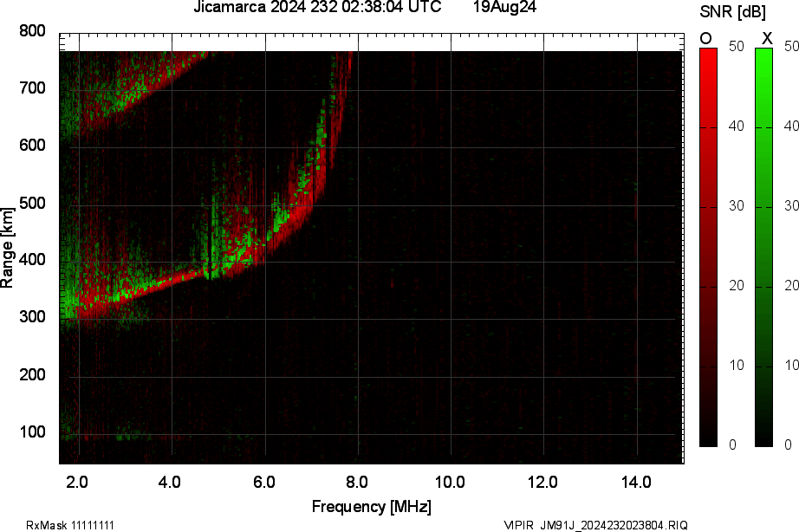Click the 'RxMask 11111111' footer text
Viewport: 799px width, 532px height.
tap(70, 525)
